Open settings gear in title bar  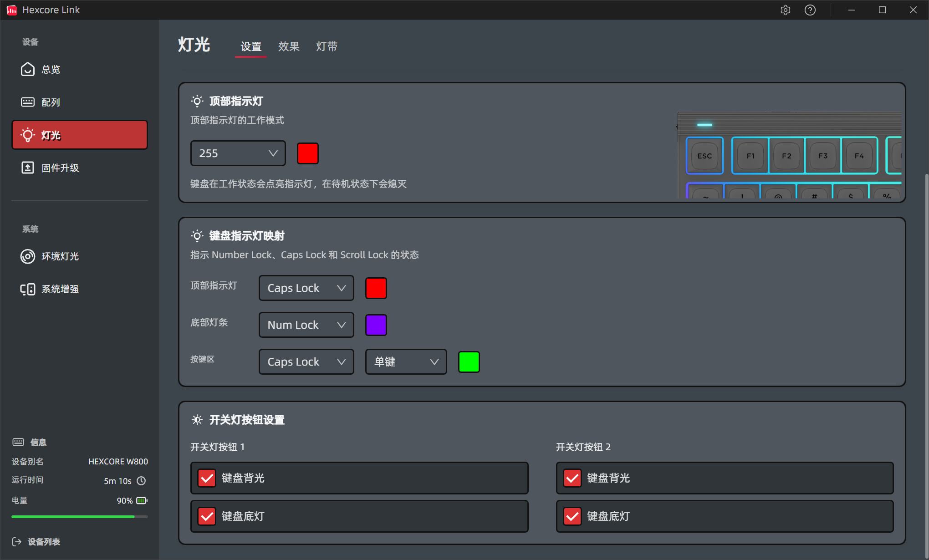click(x=785, y=10)
